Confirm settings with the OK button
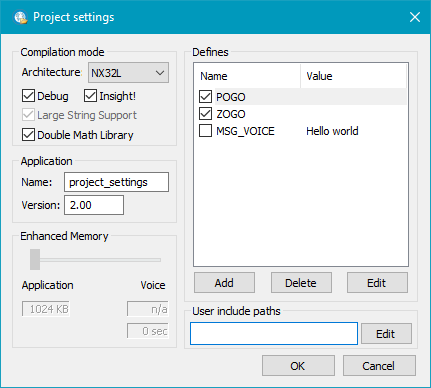This screenshot has width=431, height=388. click(298, 366)
